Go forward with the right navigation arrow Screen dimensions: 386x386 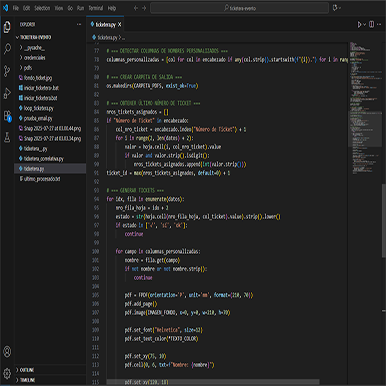click(x=144, y=8)
